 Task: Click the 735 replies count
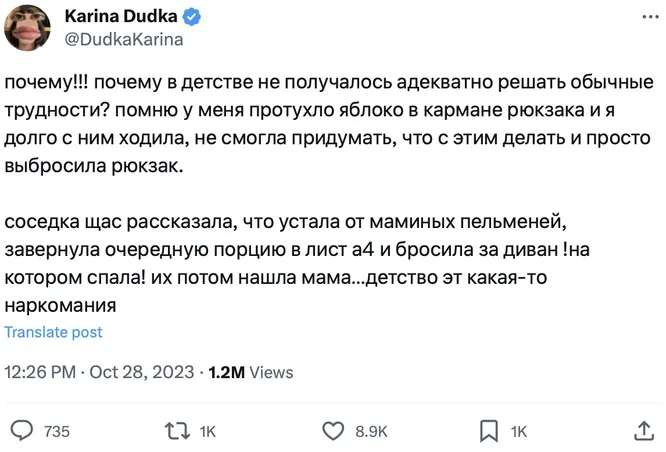(57, 432)
